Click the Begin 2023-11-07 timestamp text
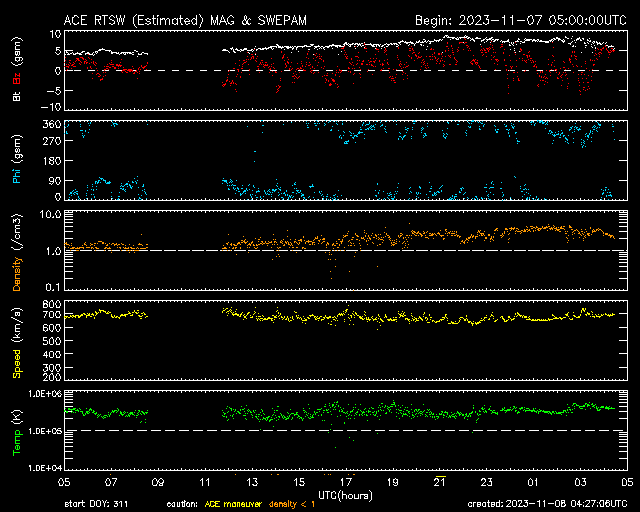This screenshot has height=512, width=640. pos(520,19)
